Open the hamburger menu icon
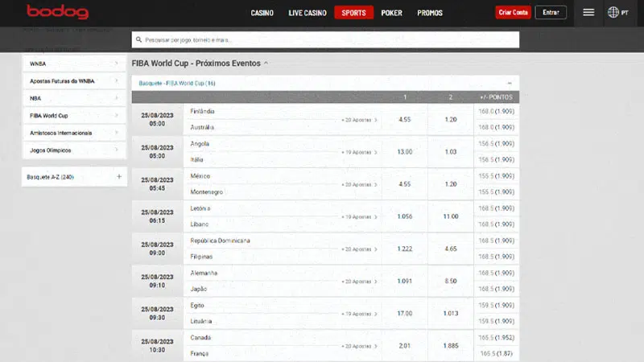This screenshot has height=362, width=644. click(x=588, y=12)
